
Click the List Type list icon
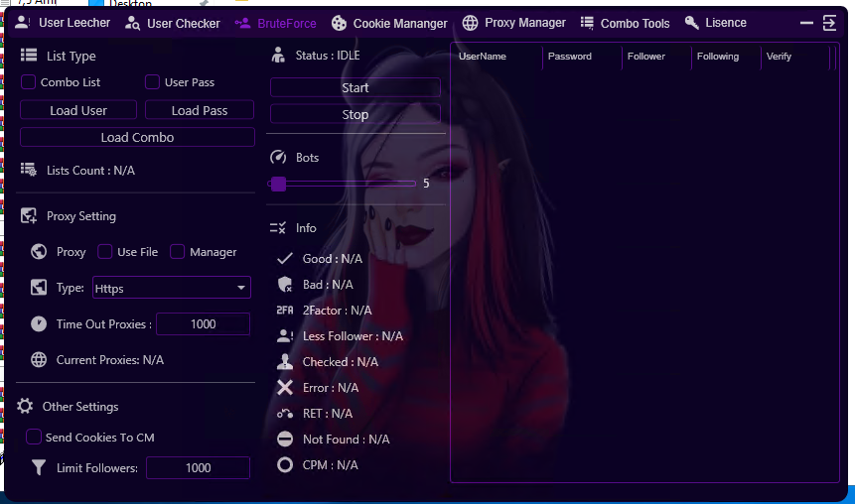click(29, 55)
